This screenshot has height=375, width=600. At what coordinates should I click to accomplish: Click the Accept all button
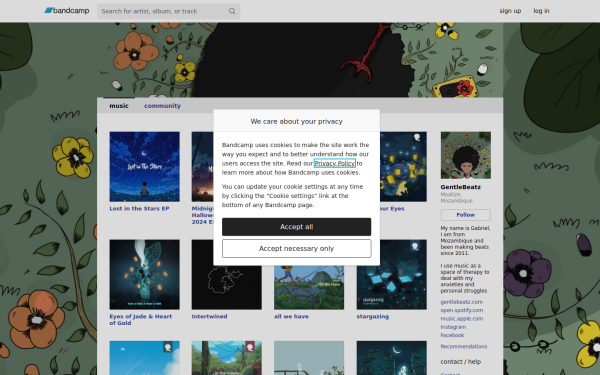pos(296,227)
